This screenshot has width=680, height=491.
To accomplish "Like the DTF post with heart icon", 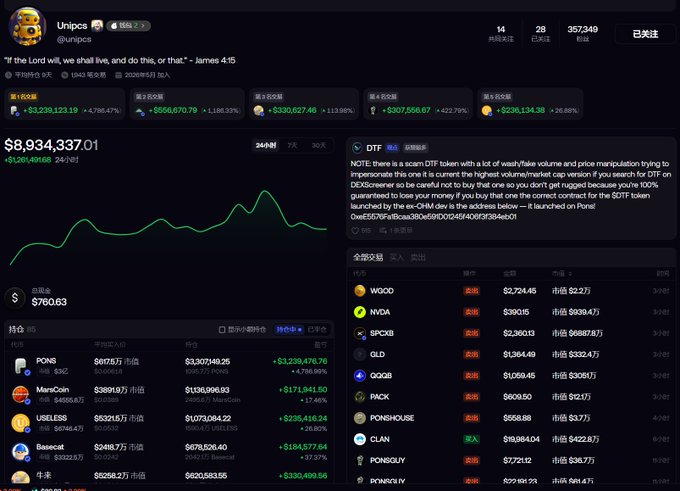I will tap(355, 230).
